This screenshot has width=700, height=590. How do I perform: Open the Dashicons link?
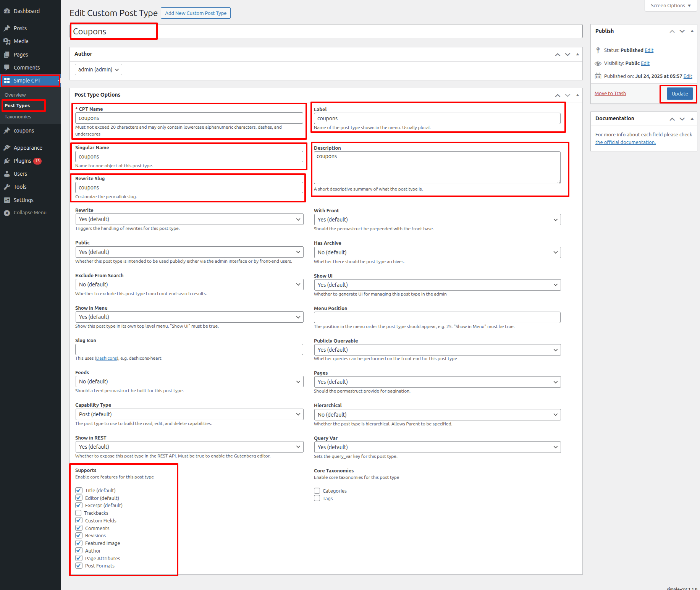[107, 358]
